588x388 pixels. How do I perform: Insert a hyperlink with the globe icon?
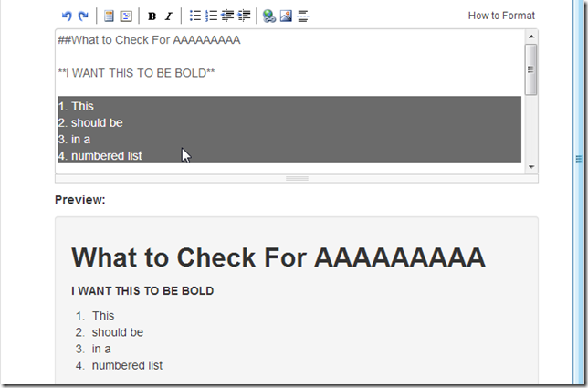[x=269, y=16]
